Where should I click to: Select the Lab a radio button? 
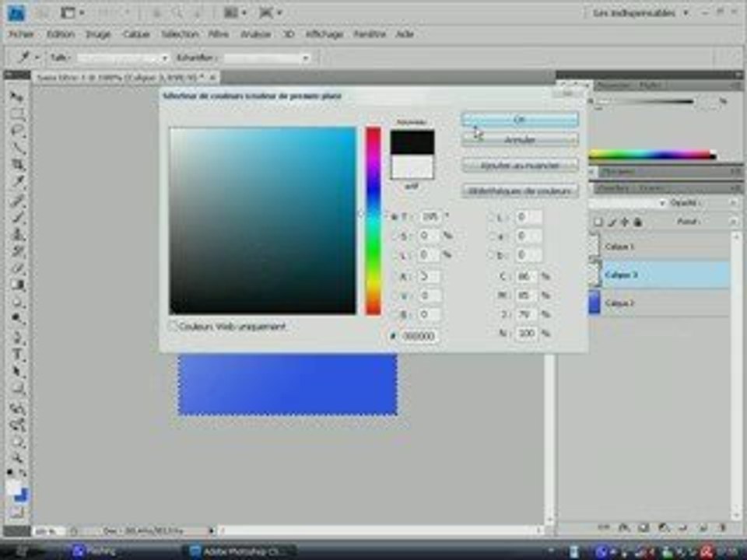pyautogui.click(x=491, y=236)
